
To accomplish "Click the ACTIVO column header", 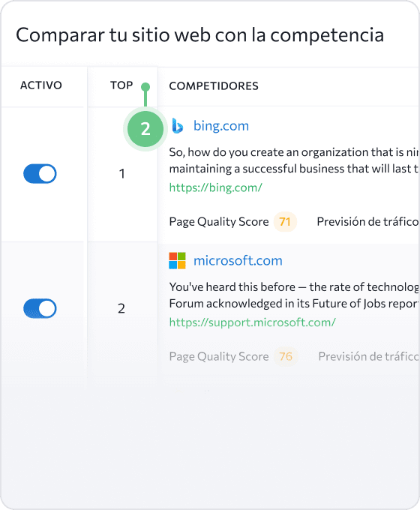I will (41, 85).
